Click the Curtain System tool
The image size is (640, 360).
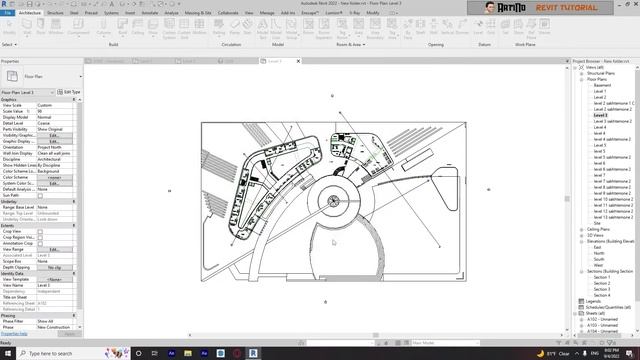[169, 29]
